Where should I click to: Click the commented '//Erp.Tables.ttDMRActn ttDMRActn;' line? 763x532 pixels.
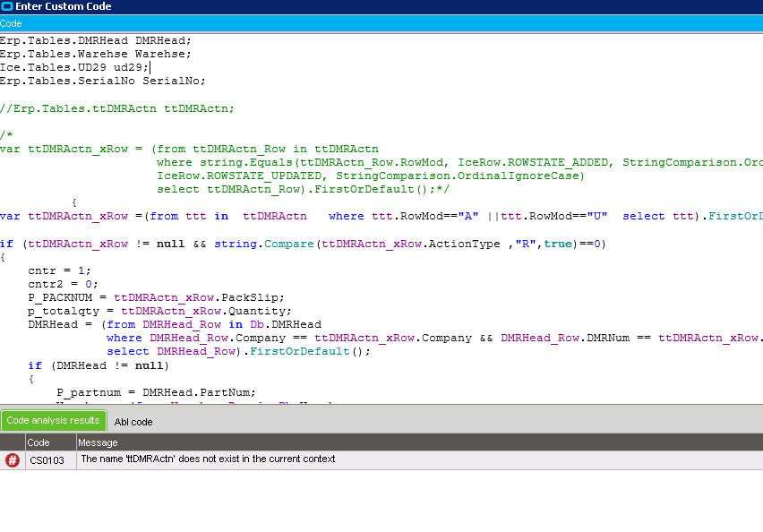point(117,108)
